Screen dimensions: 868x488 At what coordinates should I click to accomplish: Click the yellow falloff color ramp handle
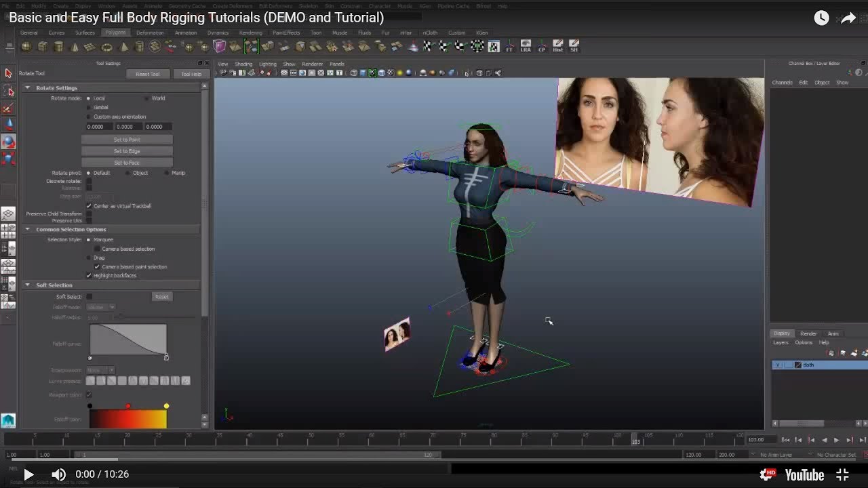166,406
